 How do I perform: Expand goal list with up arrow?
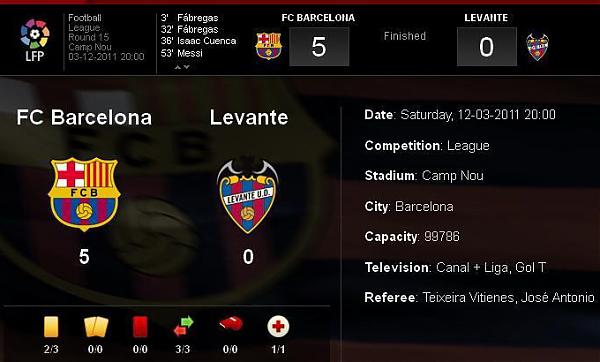pos(178,67)
